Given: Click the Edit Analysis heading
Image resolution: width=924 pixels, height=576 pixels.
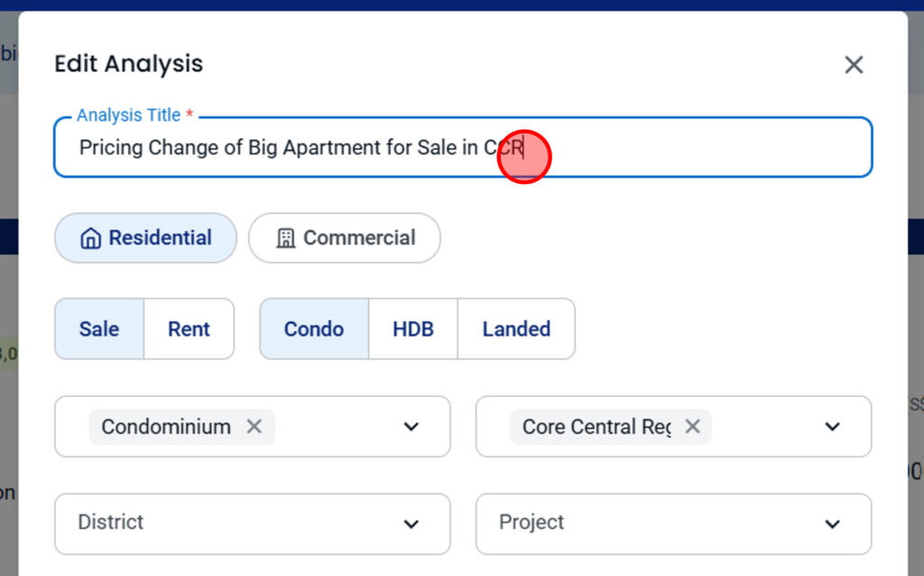Looking at the screenshot, I should pos(129,64).
